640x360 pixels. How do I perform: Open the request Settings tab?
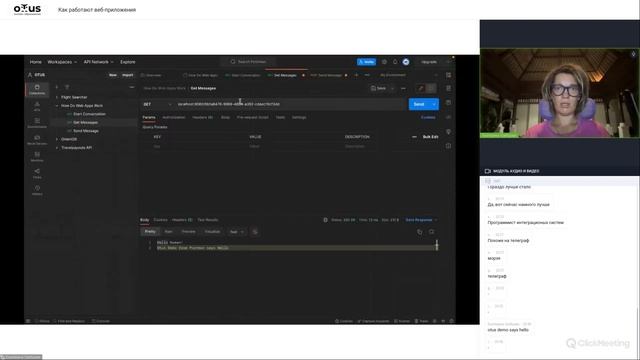pyautogui.click(x=299, y=118)
